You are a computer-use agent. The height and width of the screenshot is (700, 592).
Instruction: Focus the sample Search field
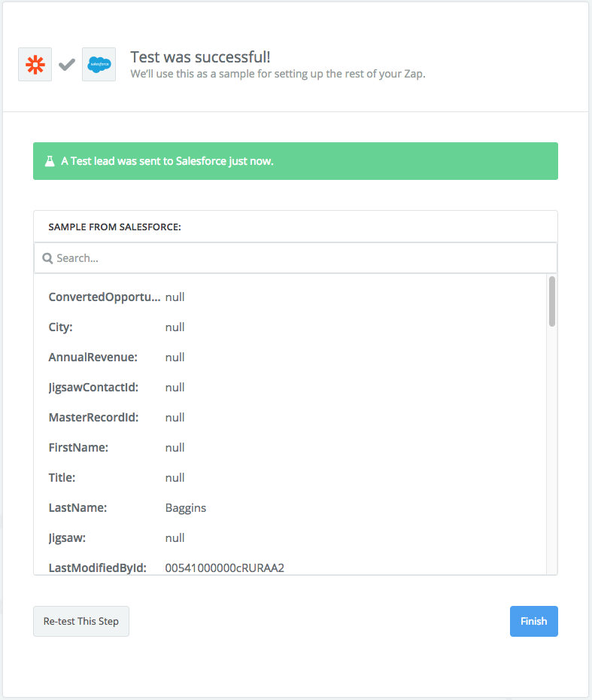click(296, 258)
